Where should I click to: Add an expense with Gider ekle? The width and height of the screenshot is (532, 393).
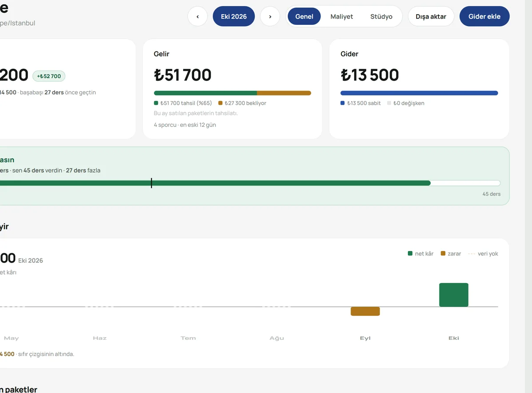click(x=485, y=16)
